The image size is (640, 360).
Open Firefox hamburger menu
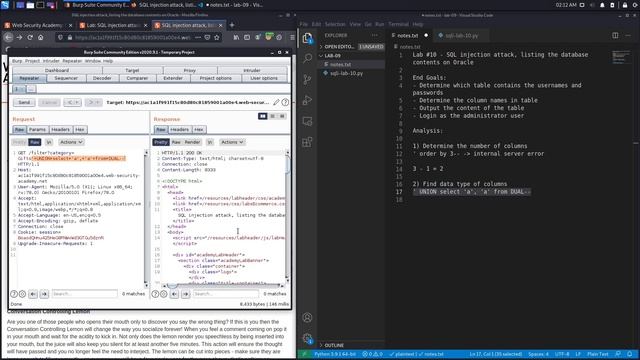pos(292,37)
